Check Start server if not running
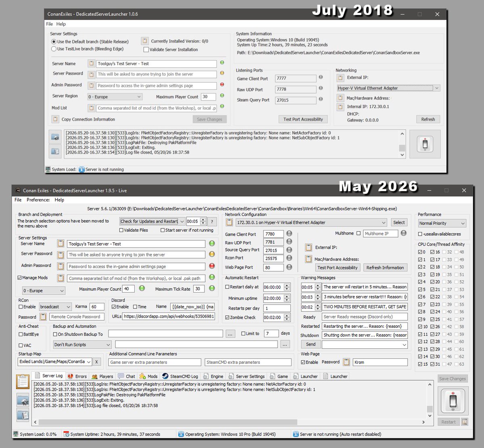This screenshot has height=448, width=484. (163, 230)
